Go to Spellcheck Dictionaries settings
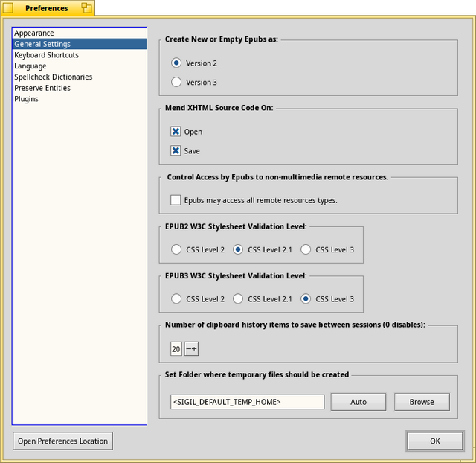 point(80,77)
